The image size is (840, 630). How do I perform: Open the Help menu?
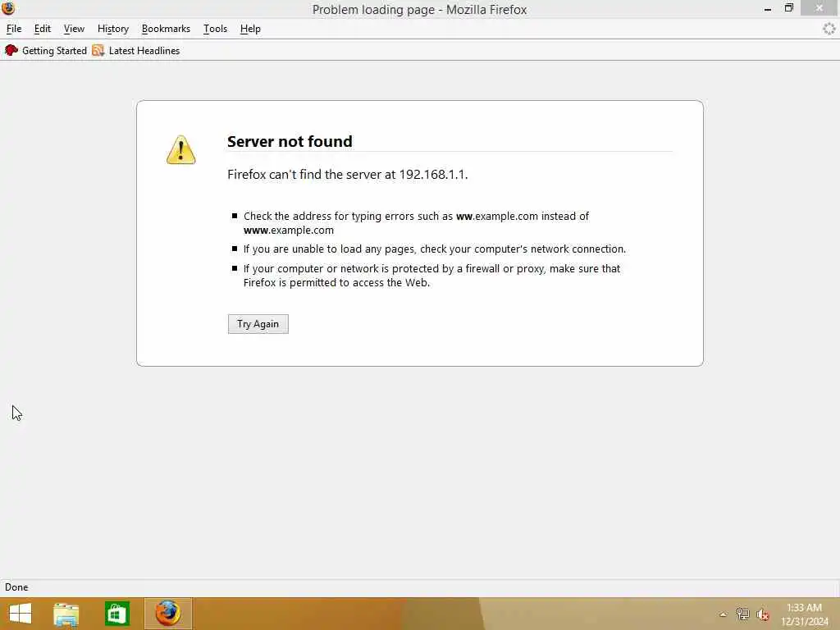250,29
